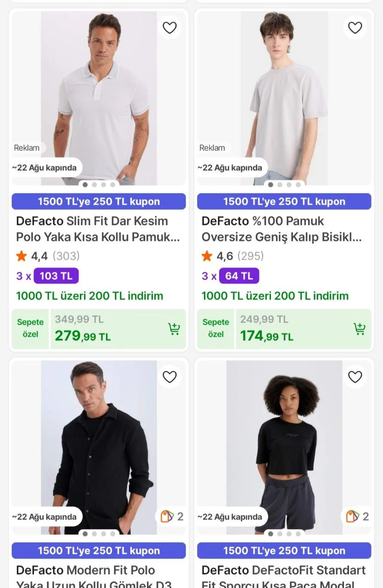383x588 pixels.
Task: Tap the rating star of oversize t-shirt
Action: coord(207,256)
